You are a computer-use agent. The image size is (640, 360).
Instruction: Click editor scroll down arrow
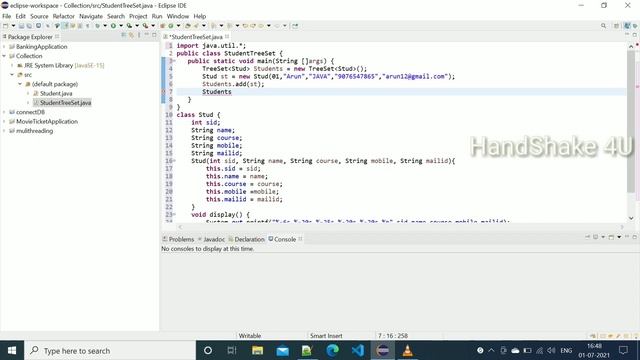631,218
